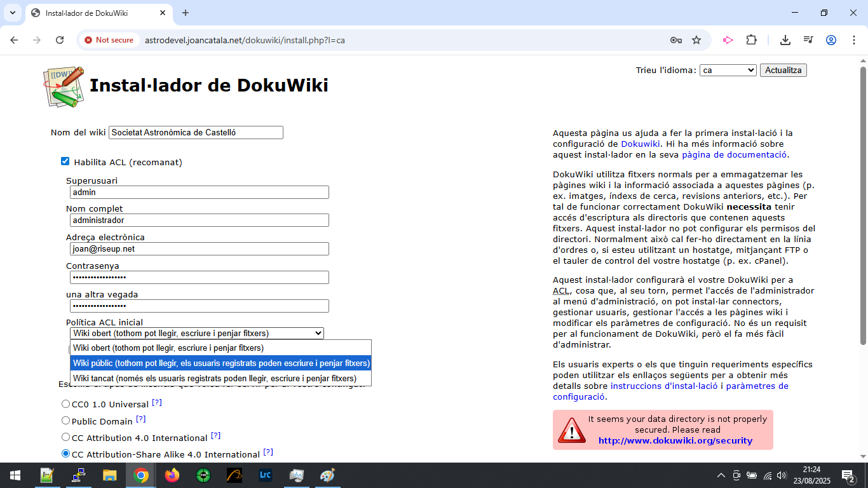Choose Wiki públic option in the list

tap(220, 363)
